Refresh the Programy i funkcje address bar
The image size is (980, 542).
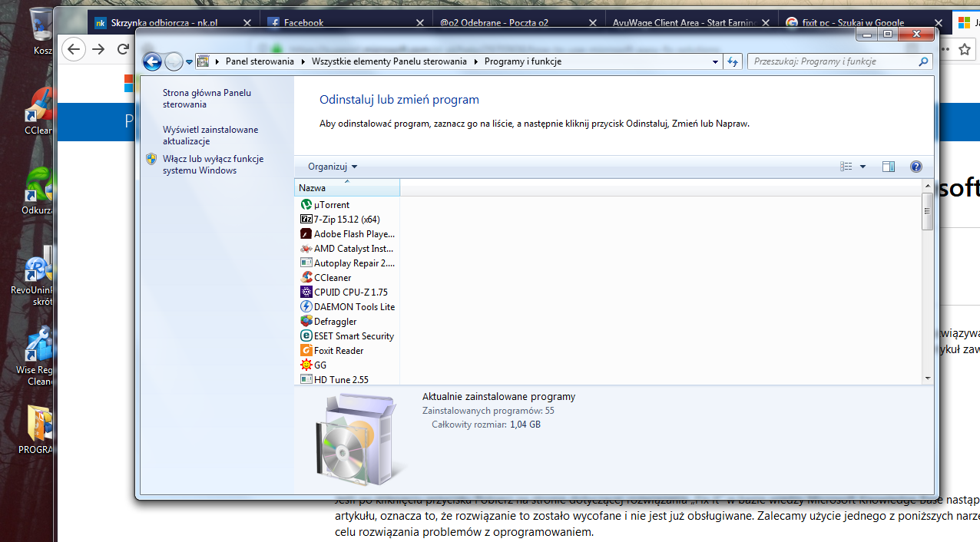(x=733, y=61)
